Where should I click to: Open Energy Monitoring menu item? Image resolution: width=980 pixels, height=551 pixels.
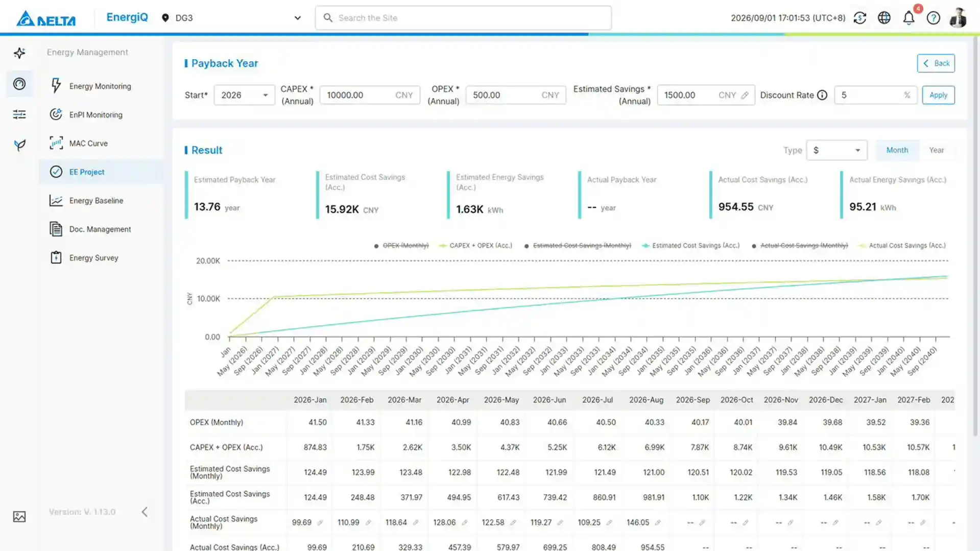tap(101, 86)
